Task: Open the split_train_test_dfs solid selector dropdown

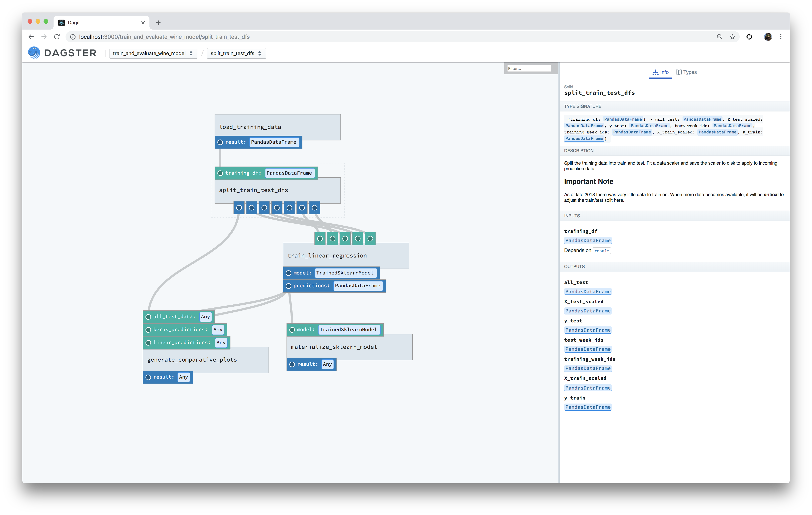Action: 236,53
